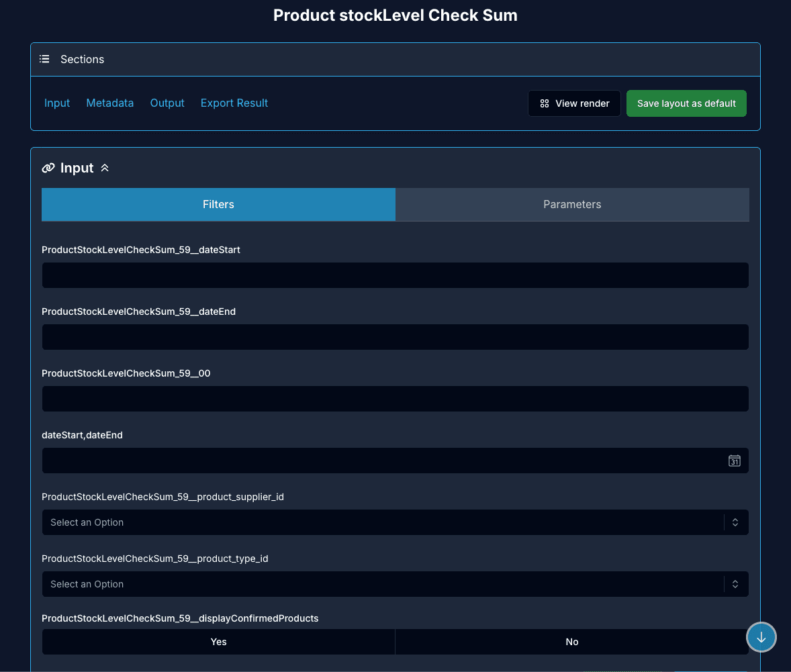
Task: Open the calendar picker for dateStart,dateEnd
Action: 734,461
